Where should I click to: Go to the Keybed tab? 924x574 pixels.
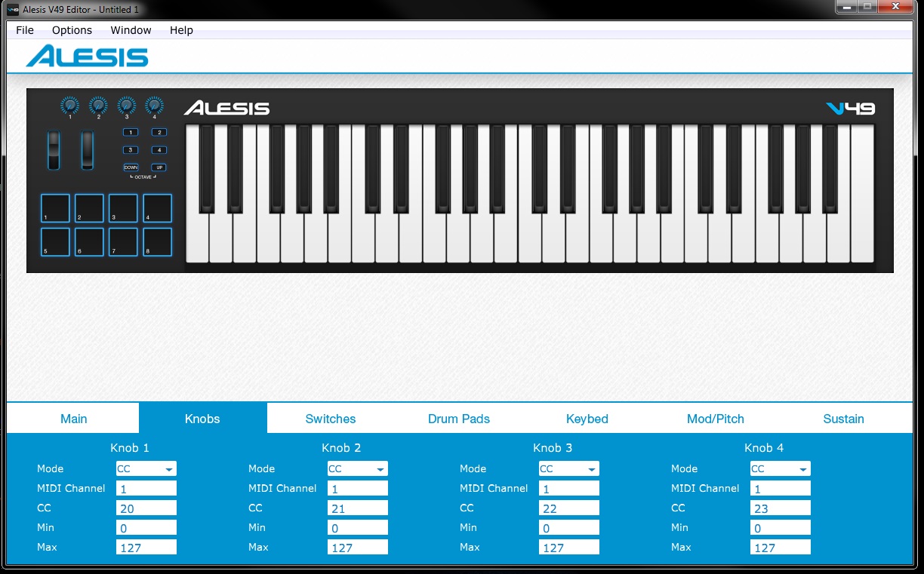[587, 419]
